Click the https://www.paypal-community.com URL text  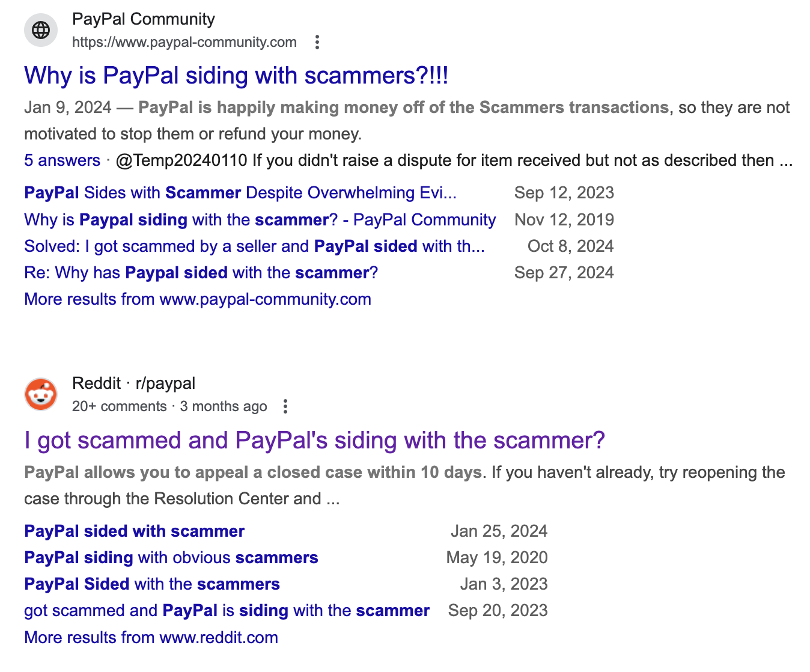click(184, 42)
